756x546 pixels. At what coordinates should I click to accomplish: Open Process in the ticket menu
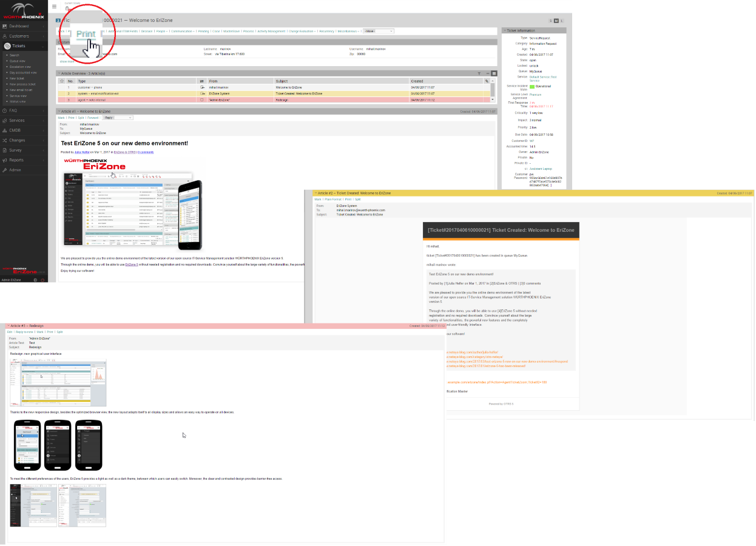coord(249,31)
